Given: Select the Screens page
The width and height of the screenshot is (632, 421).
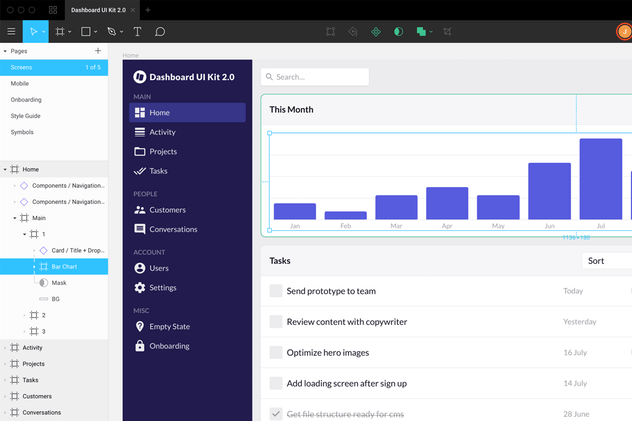Looking at the screenshot, I should (x=54, y=67).
